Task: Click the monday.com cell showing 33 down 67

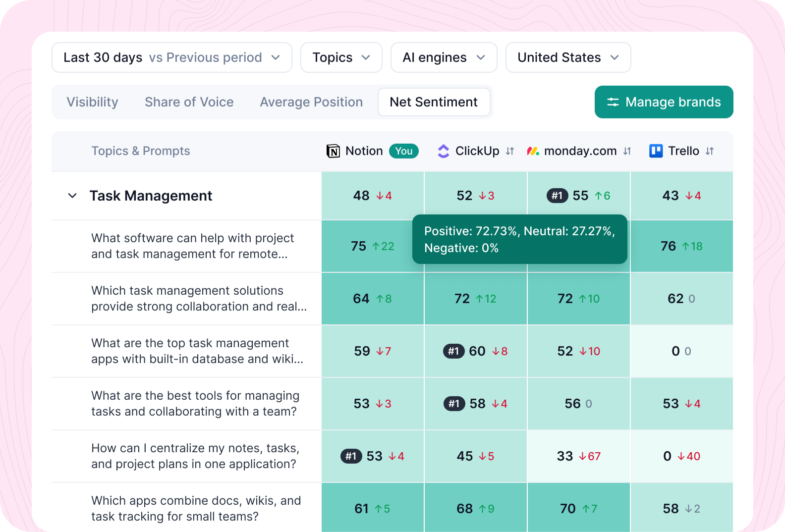Action: (579, 456)
